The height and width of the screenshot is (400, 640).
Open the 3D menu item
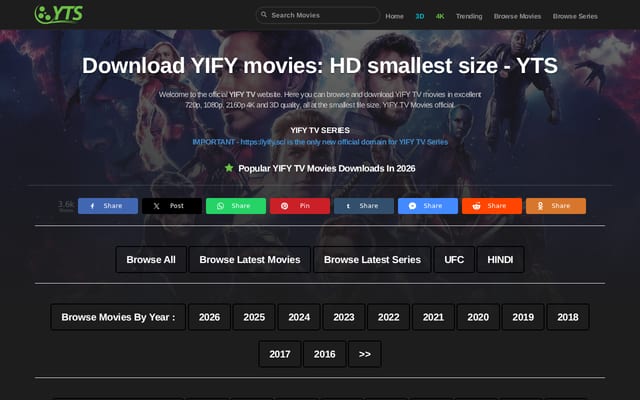[x=420, y=16]
